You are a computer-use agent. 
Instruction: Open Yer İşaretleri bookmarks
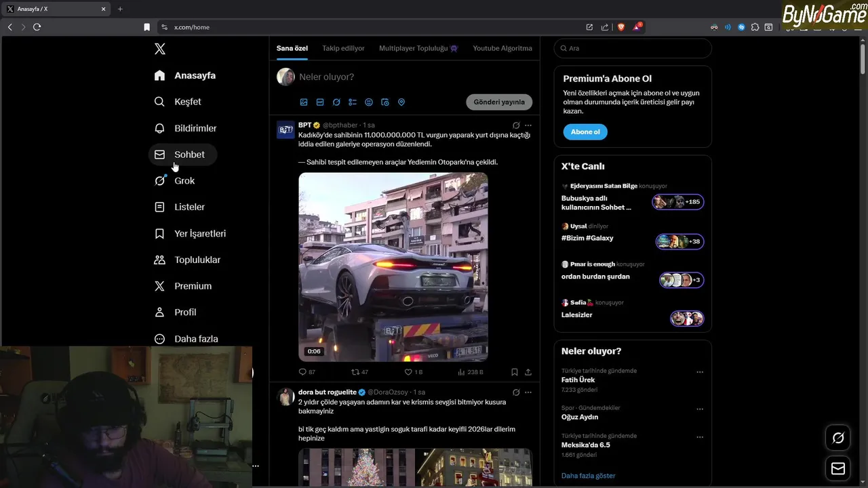click(x=191, y=233)
